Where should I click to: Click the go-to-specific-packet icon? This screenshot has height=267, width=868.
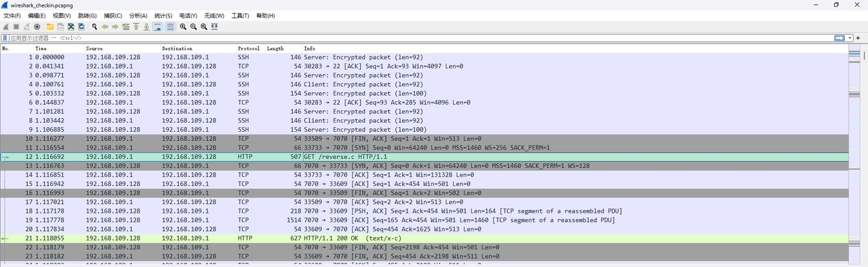(125, 26)
